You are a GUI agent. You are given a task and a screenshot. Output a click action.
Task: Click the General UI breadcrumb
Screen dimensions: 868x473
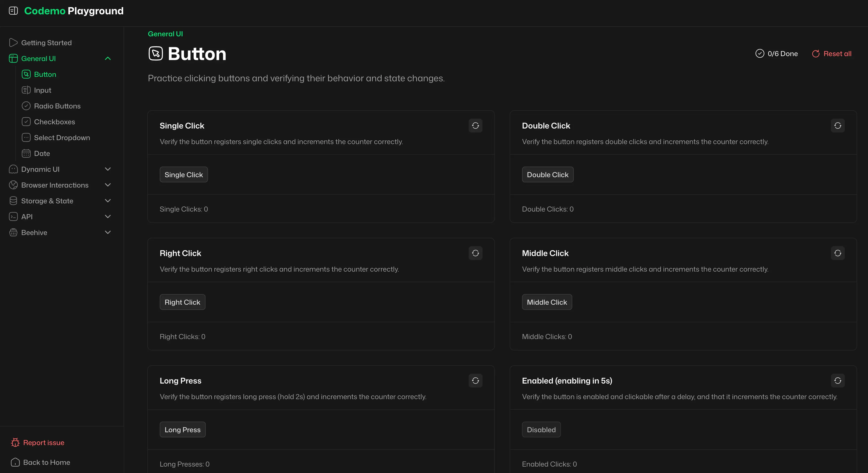(x=165, y=34)
